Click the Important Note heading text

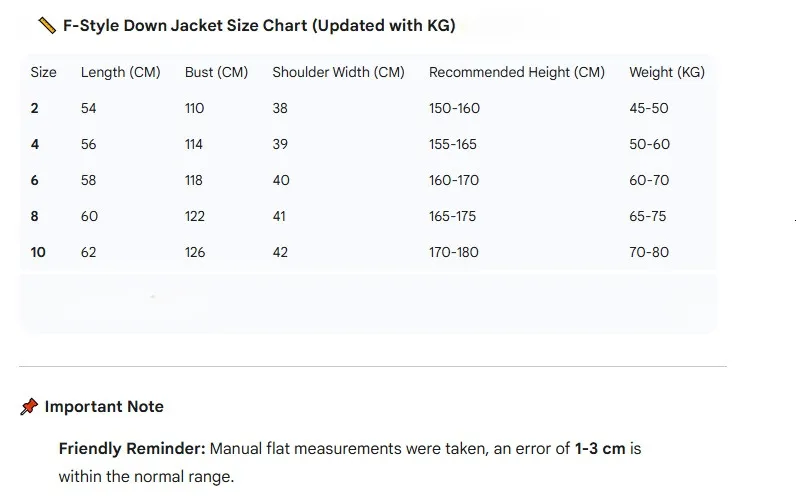pyautogui.click(x=104, y=407)
